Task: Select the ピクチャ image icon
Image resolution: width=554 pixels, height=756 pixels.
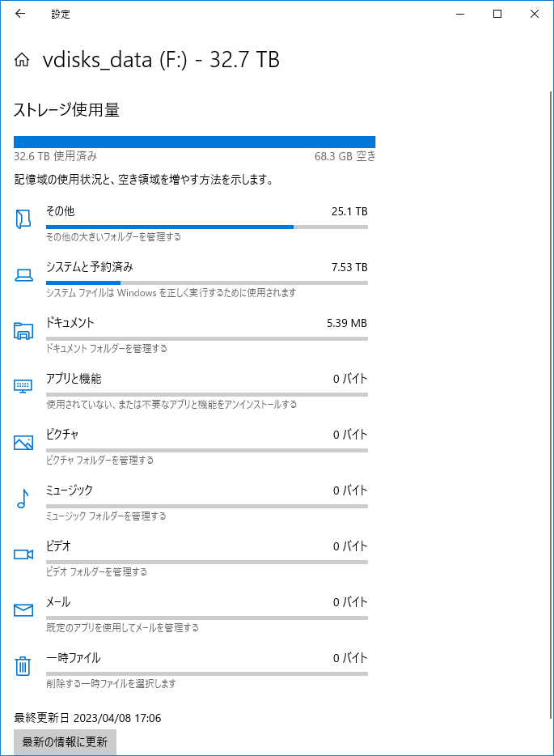Action: pyautogui.click(x=23, y=443)
